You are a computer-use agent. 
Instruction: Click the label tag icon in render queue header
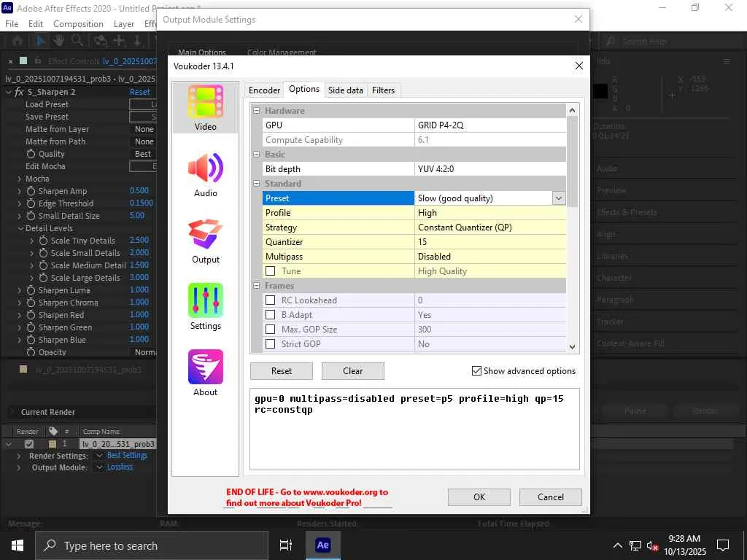point(53,431)
